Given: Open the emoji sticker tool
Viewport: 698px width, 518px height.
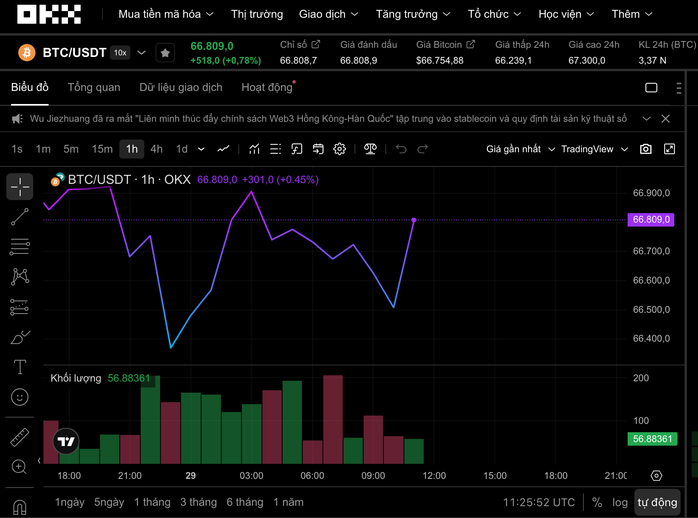Looking at the screenshot, I should click(x=19, y=397).
